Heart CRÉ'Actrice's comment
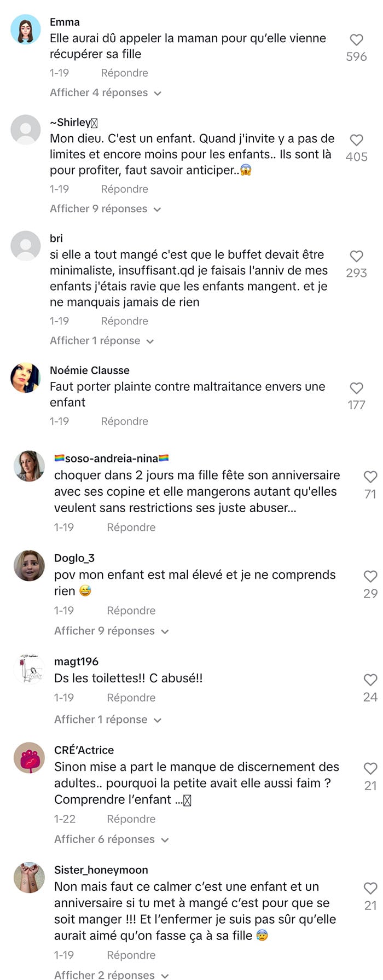This screenshot has width=383, height=980. point(370,768)
